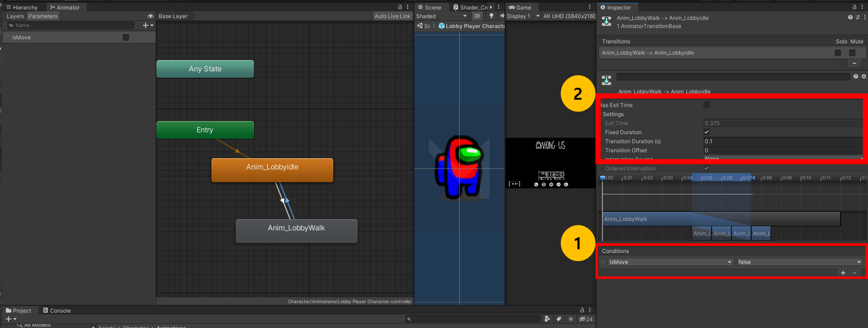Viewport: 868px width, 328px height.
Task: Open the isMove condition parameter dropdown
Action: pyautogui.click(x=670, y=262)
